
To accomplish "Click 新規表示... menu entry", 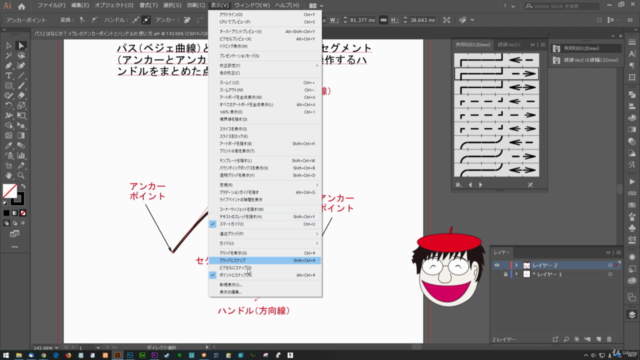I will coord(264,285).
